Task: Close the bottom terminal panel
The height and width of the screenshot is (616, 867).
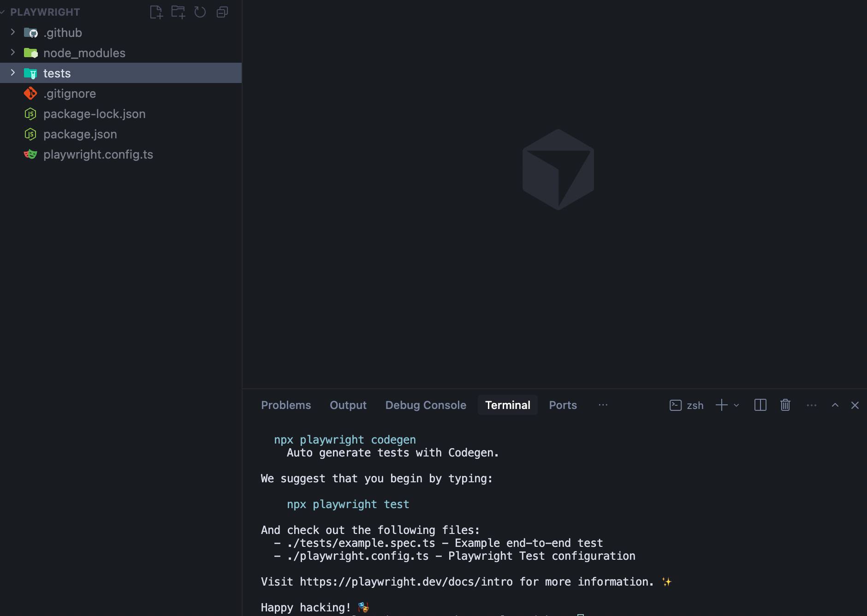Action: coord(855,405)
